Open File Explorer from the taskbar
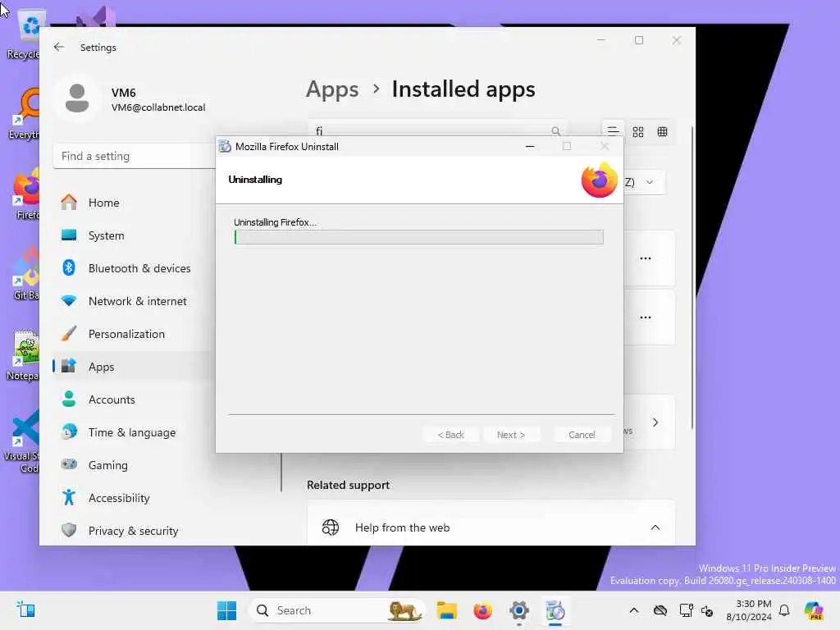 tap(446, 610)
